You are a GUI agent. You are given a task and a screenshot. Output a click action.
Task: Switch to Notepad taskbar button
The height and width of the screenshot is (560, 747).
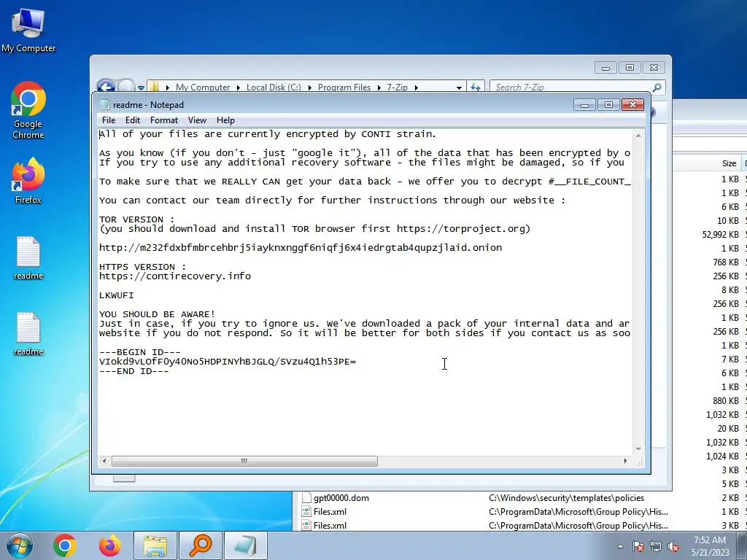(x=245, y=545)
